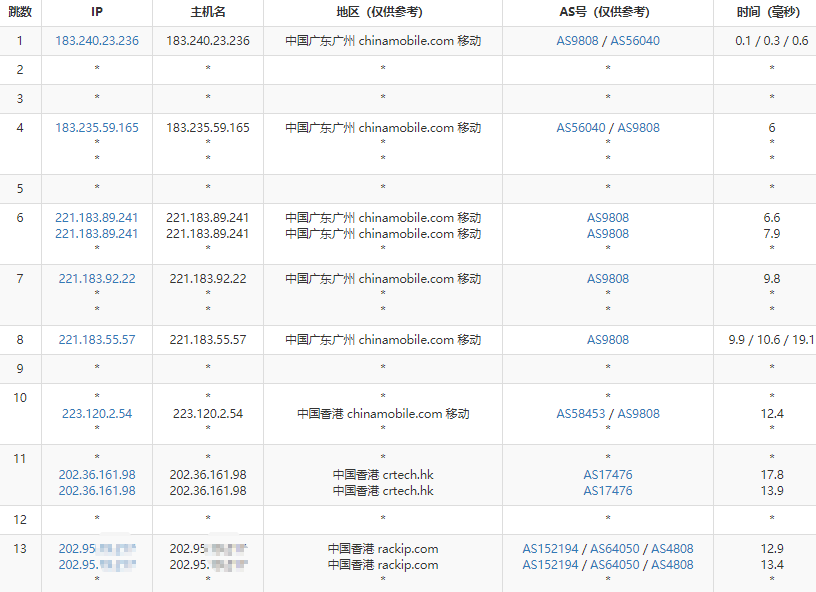Select time value 6 in hop 4
Viewport: 816px width, 592px height.
772,127
